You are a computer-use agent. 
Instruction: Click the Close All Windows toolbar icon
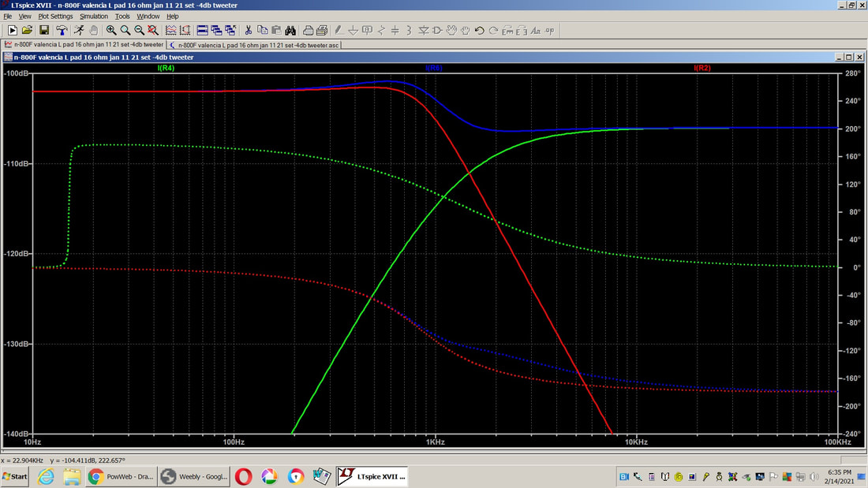[x=230, y=31]
